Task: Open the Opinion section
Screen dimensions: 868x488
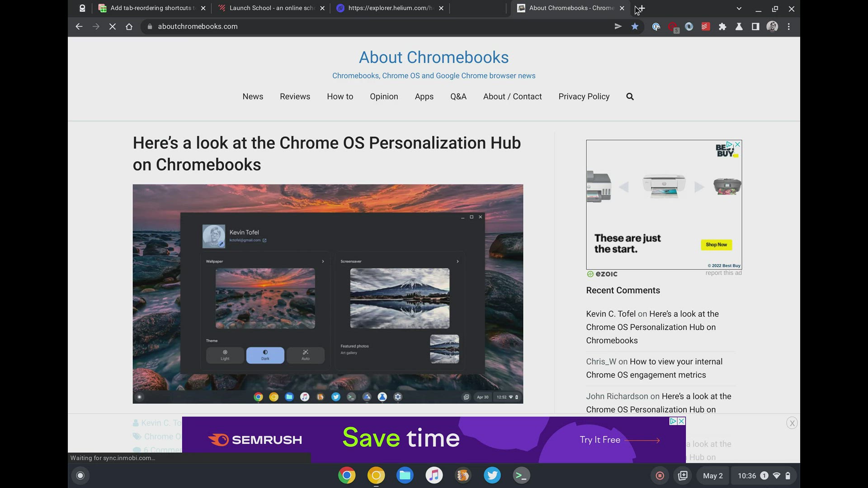Action: (x=384, y=97)
